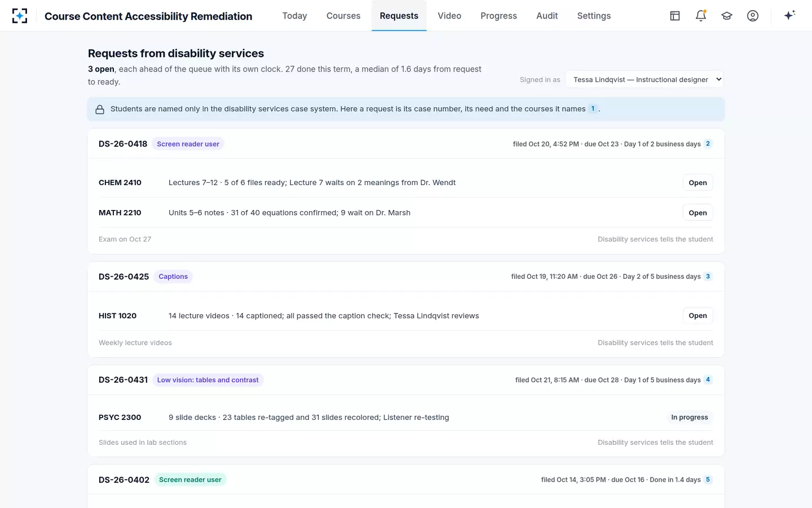This screenshot has height=508, width=812.
Task: Click footnote 3 beside DS-26-0425 deadline
Action: pyautogui.click(x=708, y=277)
